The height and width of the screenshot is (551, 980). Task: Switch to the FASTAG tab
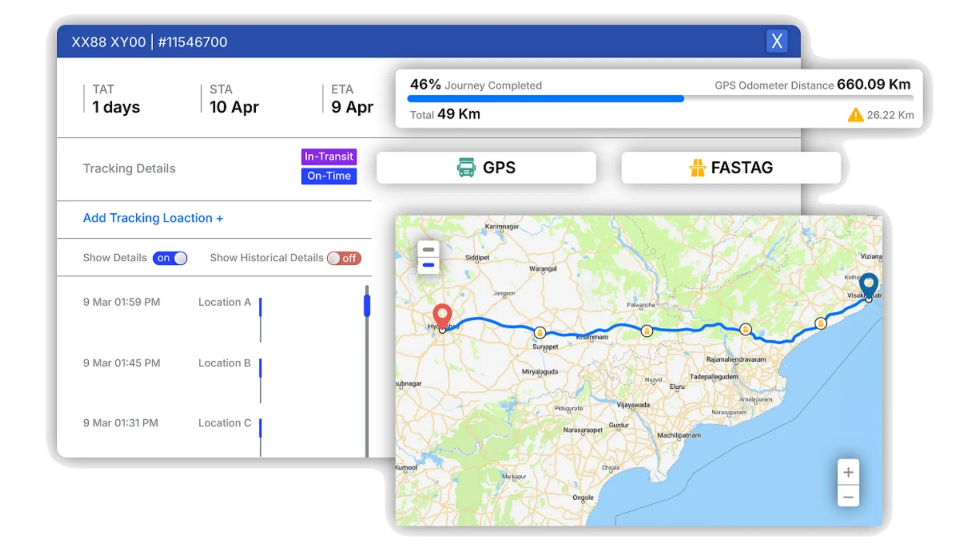(731, 167)
